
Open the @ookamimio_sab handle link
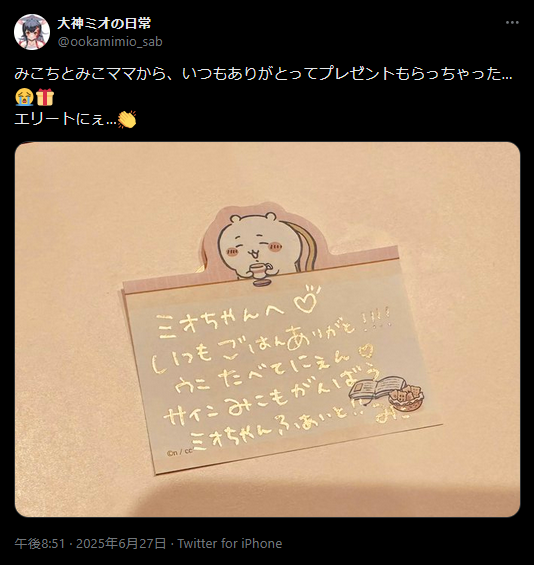pyautogui.click(x=110, y=42)
